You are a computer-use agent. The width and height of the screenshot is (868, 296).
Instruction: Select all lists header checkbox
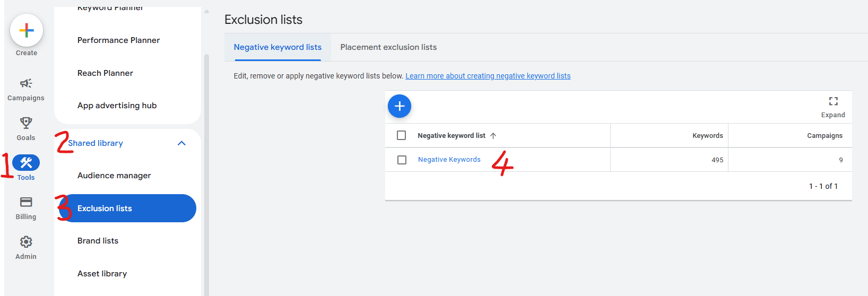click(x=402, y=135)
